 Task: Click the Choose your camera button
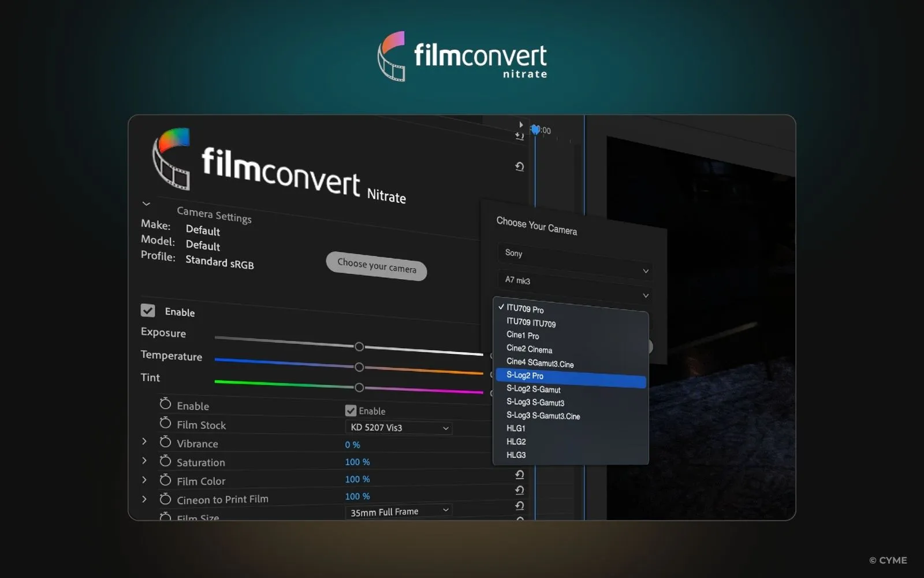[x=377, y=269]
